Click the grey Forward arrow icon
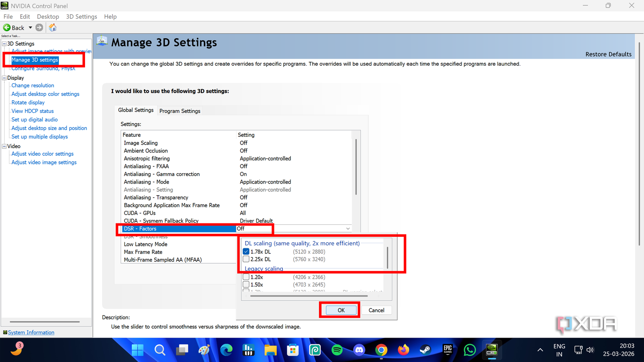Image resolution: width=644 pixels, height=362 pixels. 39,27
